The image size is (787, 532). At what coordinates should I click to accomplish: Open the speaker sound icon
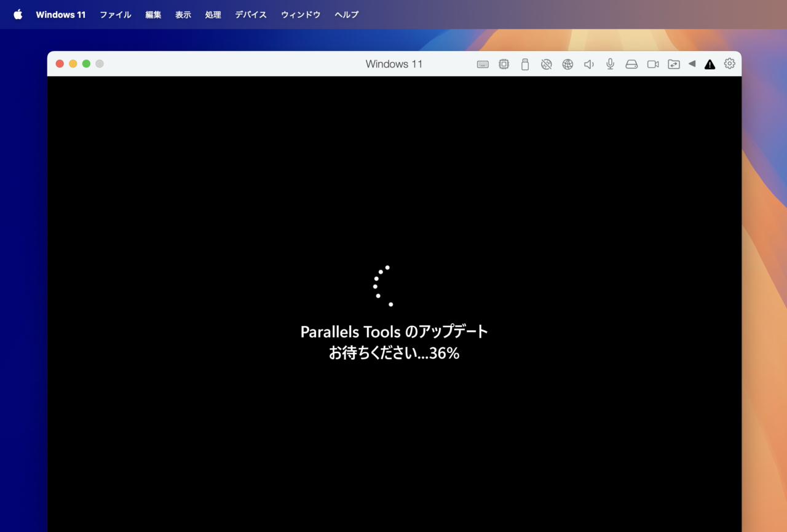[x=588, y=64]
